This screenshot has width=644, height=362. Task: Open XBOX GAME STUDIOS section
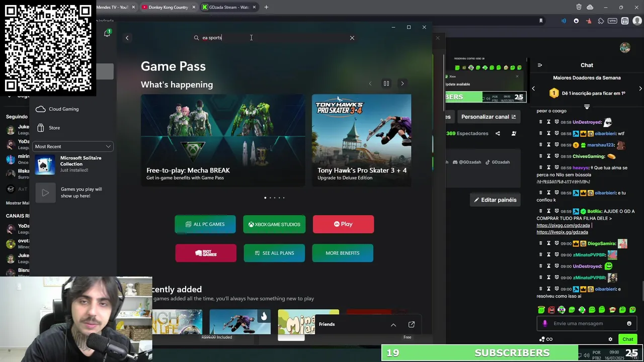[x=274, y=224]
